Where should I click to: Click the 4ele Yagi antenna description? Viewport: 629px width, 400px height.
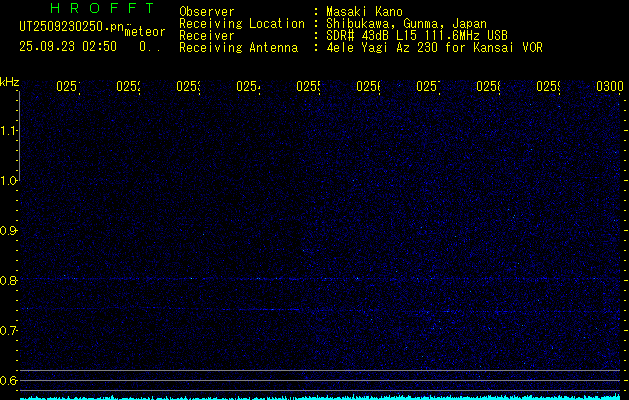434,48
